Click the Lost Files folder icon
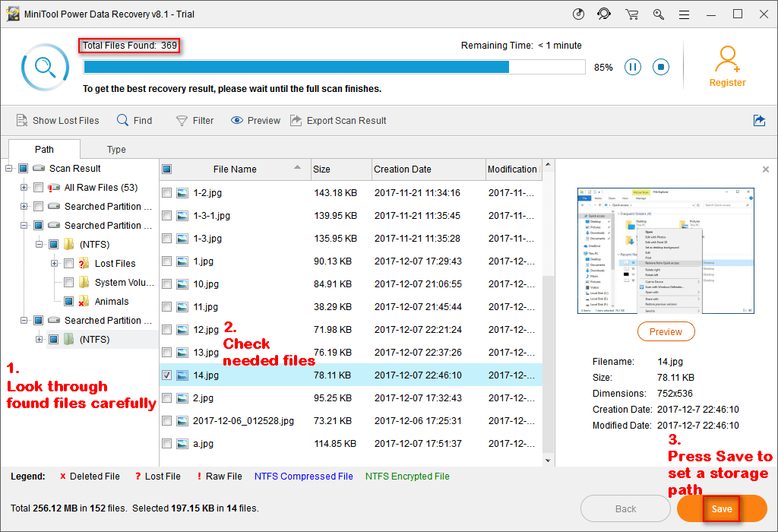 click(84, 264)
